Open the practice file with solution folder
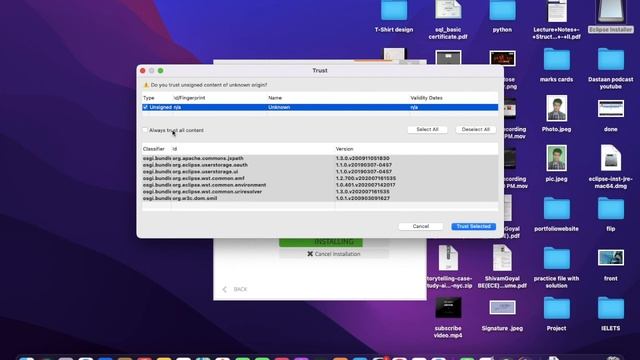This screenshot has width=640, height=360. (557, 259)
